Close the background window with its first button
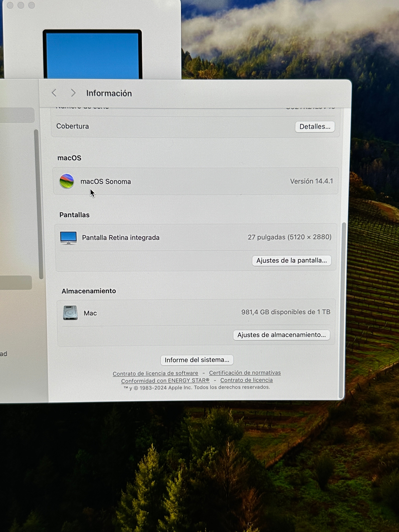The width and height of the screenshot is (399, 532). 10,5
